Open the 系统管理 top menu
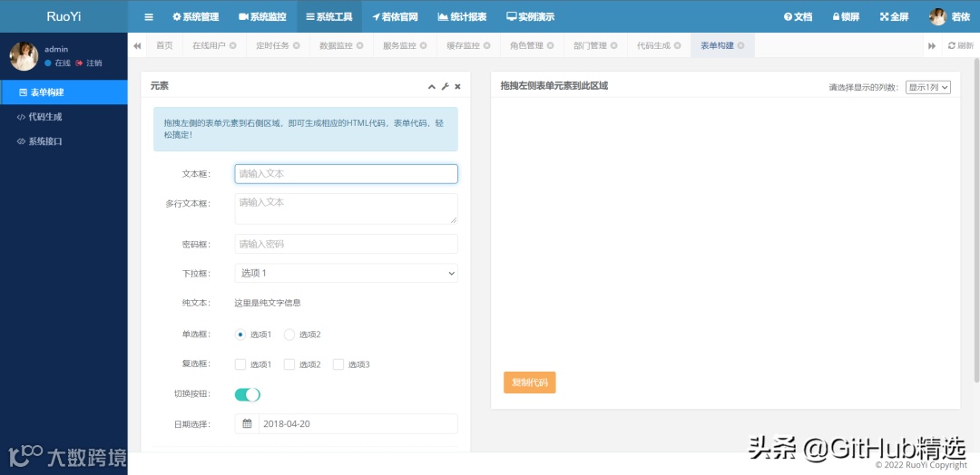This screenshot has height=475, width=980. coord(196,17)
